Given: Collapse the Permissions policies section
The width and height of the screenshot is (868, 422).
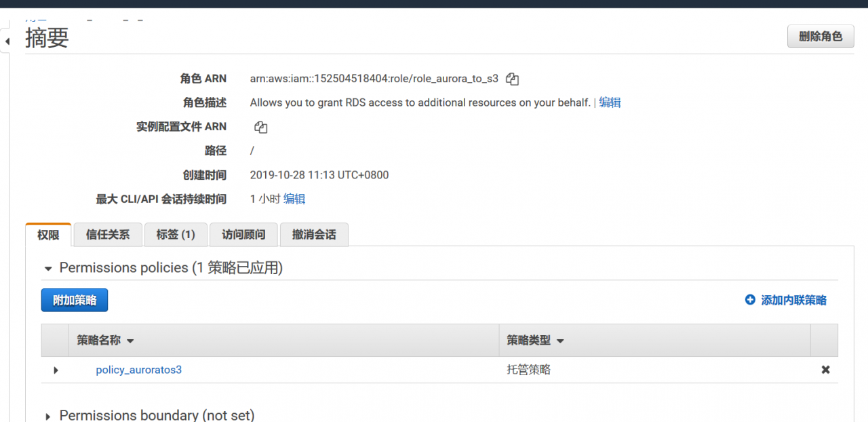Looking at the screenshot, I should [48, 269].
